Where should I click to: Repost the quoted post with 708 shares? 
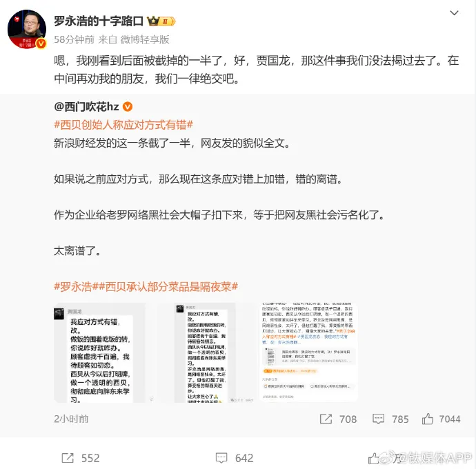[x=338, y=419]
